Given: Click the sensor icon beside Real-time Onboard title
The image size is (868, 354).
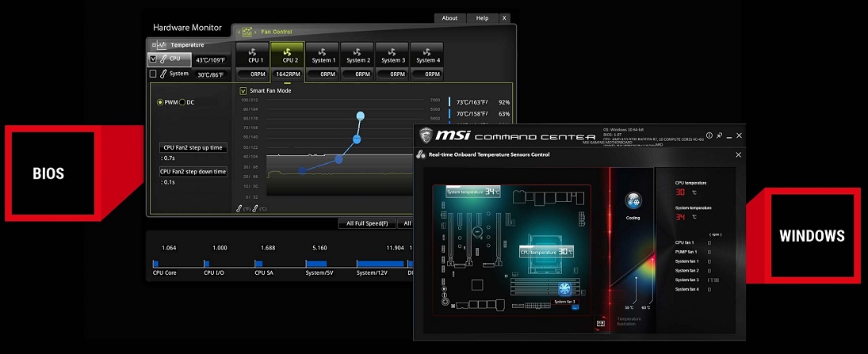Looking at the screenshot, I should point(421,155).
